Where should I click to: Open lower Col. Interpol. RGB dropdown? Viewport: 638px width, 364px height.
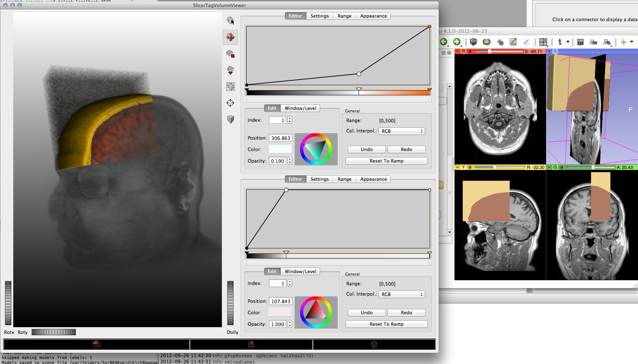pyautogui.click(x=401, y=294)
